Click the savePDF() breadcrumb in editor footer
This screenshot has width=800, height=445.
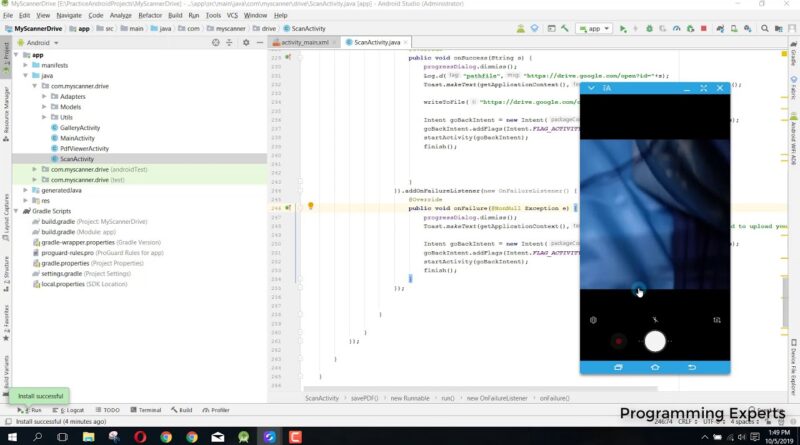(364, 398)
